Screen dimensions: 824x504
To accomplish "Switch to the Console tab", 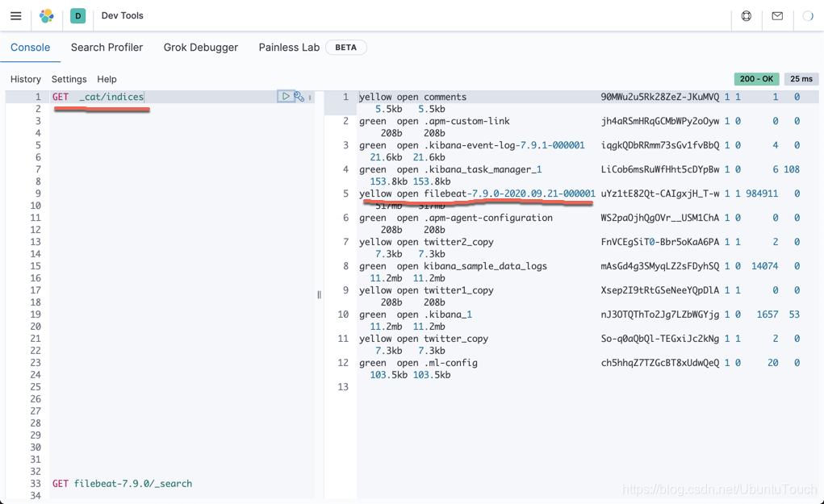I will (x=31, y=48).
